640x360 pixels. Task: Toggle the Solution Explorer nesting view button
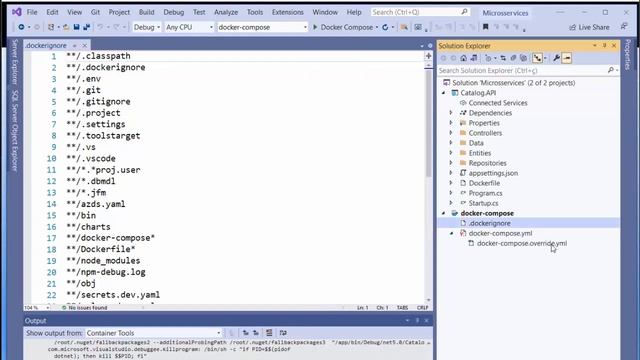pos(537,58)
